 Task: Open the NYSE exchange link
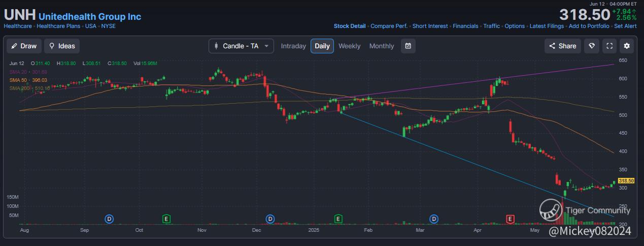click(108, 26)
